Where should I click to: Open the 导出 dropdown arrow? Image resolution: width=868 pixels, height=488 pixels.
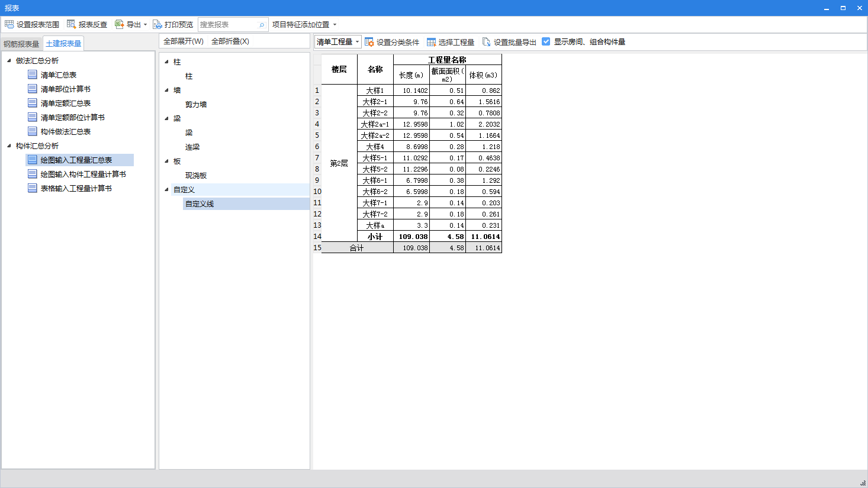(x=145, y=25)
